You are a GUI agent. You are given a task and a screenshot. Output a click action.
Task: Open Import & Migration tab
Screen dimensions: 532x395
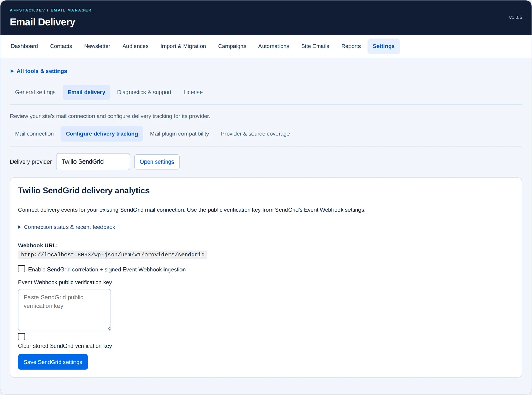click(x=183, y=46)
